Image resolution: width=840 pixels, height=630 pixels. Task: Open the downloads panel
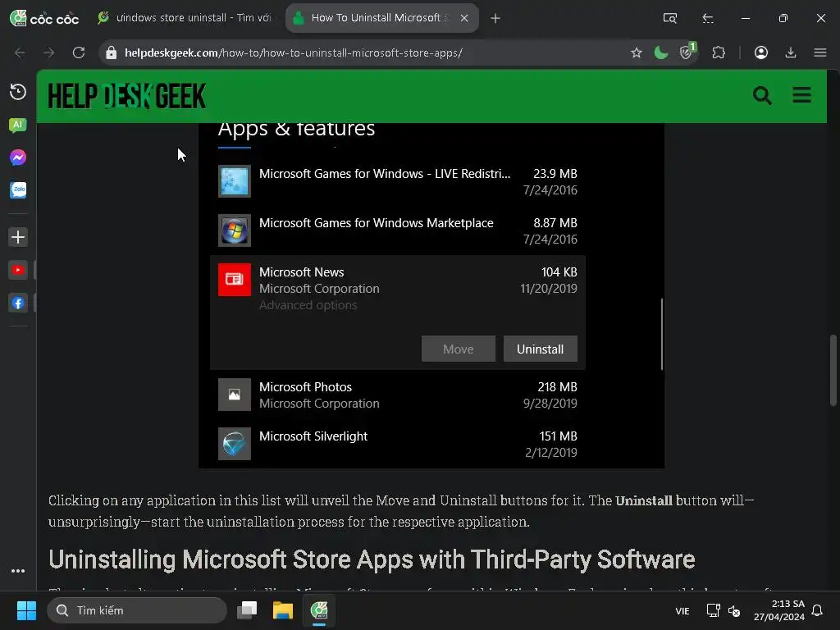(x=790, y=52)
